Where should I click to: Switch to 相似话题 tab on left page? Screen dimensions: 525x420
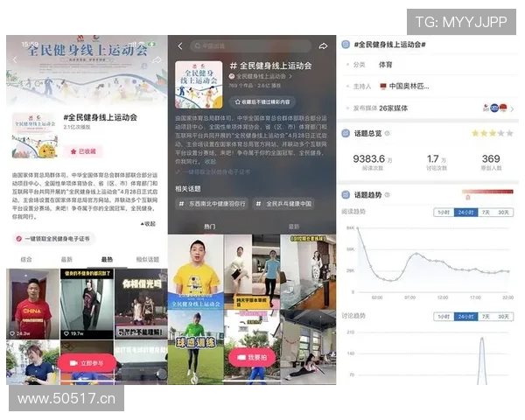(x=147, y=259)
